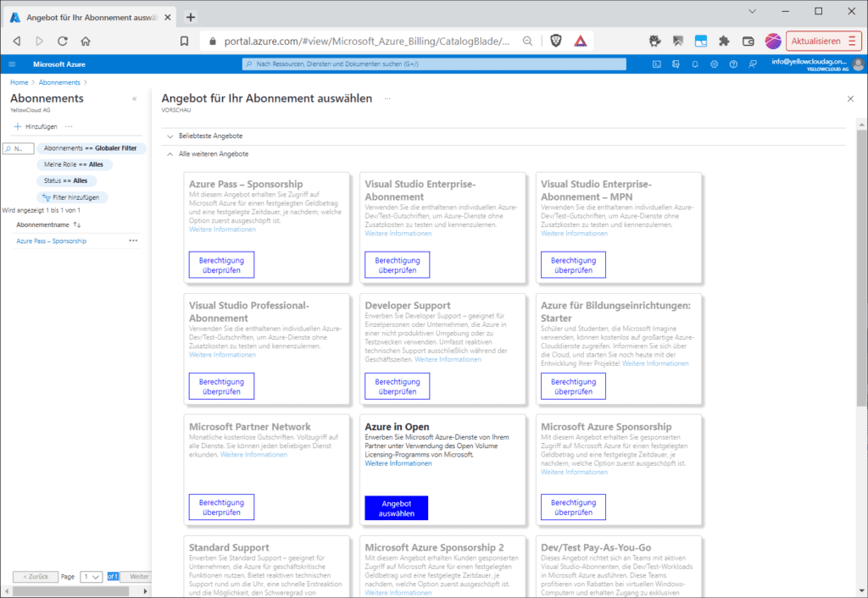Open the extensions puzzle icon
The height and width of the screenshot is (598, 868).
click(x=724, y=41)
